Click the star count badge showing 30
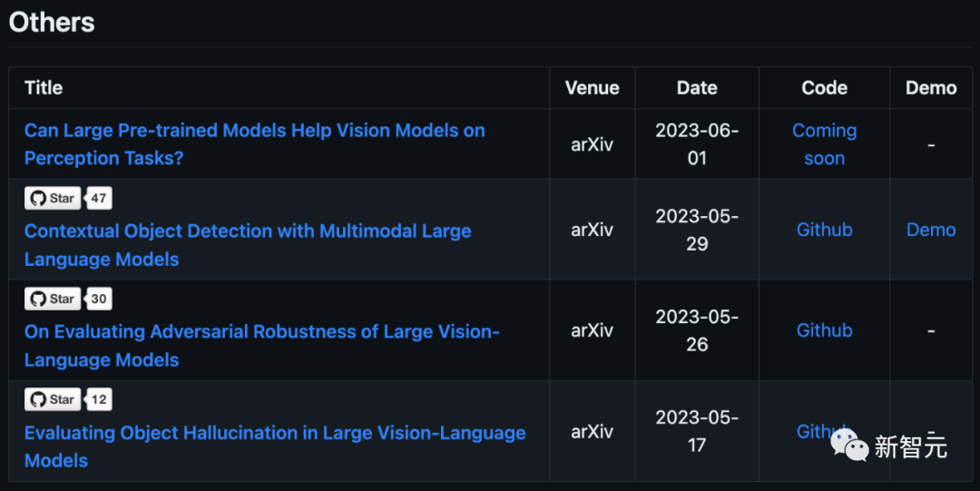Screen dimensions: 980x491 click(x=100, y=299)
